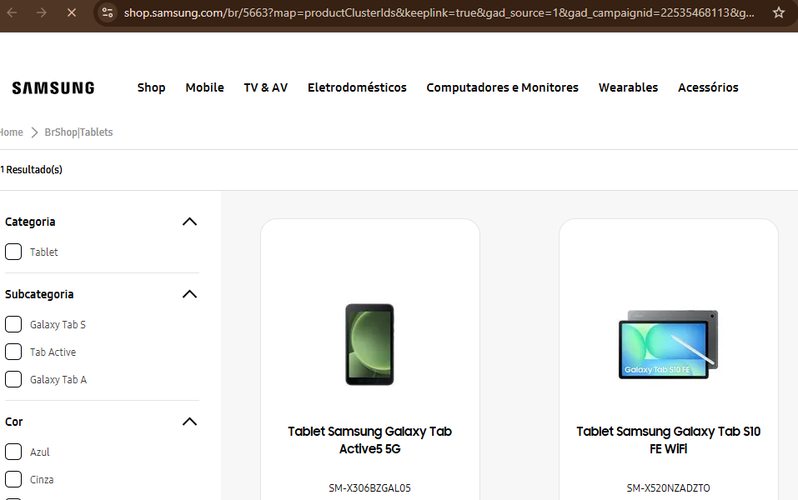The image size is (798, 500).
Task: Check the Azul color checkbox
Action: [x=13, y=452]
